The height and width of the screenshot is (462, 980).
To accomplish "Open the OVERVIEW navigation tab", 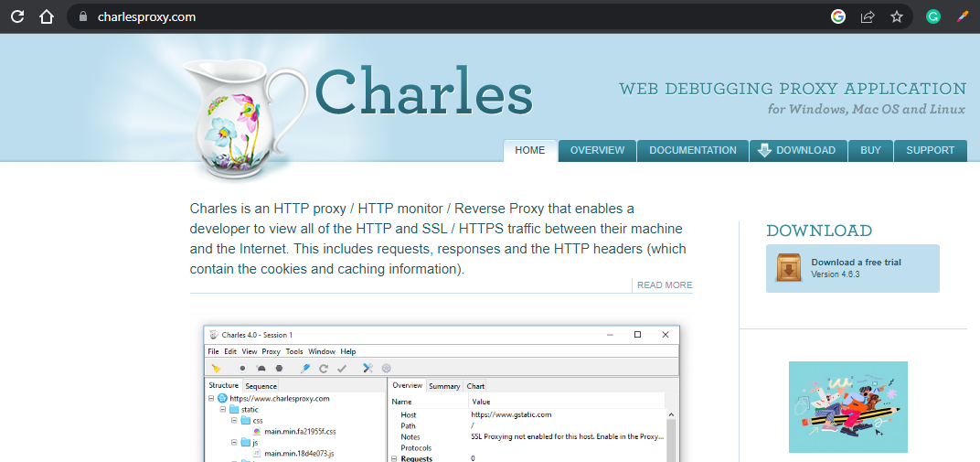I will pyautogui.click(x=597, y=151).
